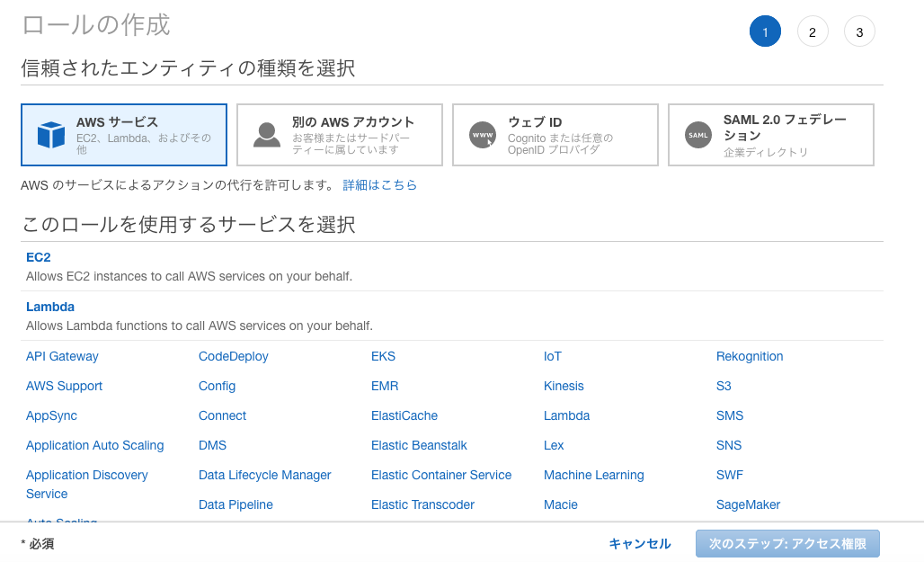Screen dimensions: 924x562
Task: Choose SageMaker from the service list
Action: click(x=748, y=504)
